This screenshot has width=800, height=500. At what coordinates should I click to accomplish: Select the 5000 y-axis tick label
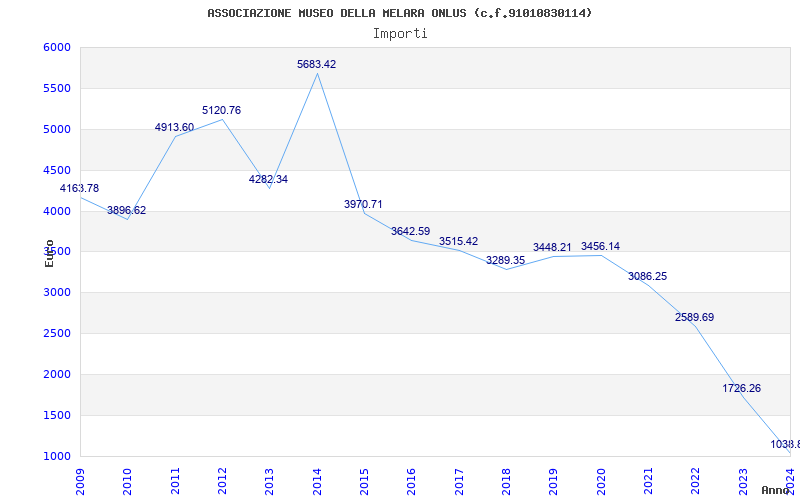[57, 129]
